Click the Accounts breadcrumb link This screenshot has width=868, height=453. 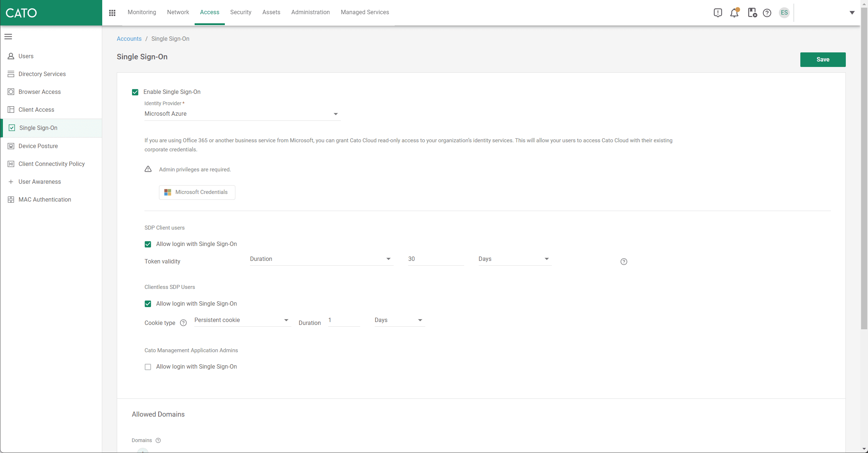129,39
